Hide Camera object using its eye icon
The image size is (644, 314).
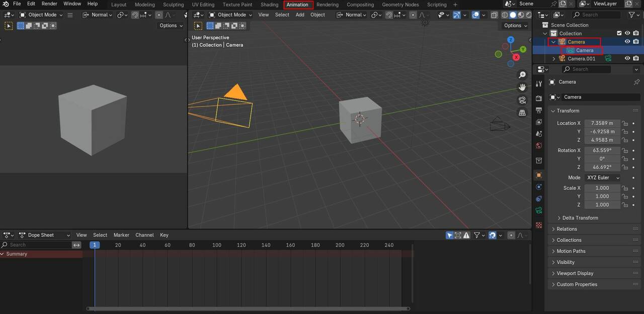click(x=627, y=42)
